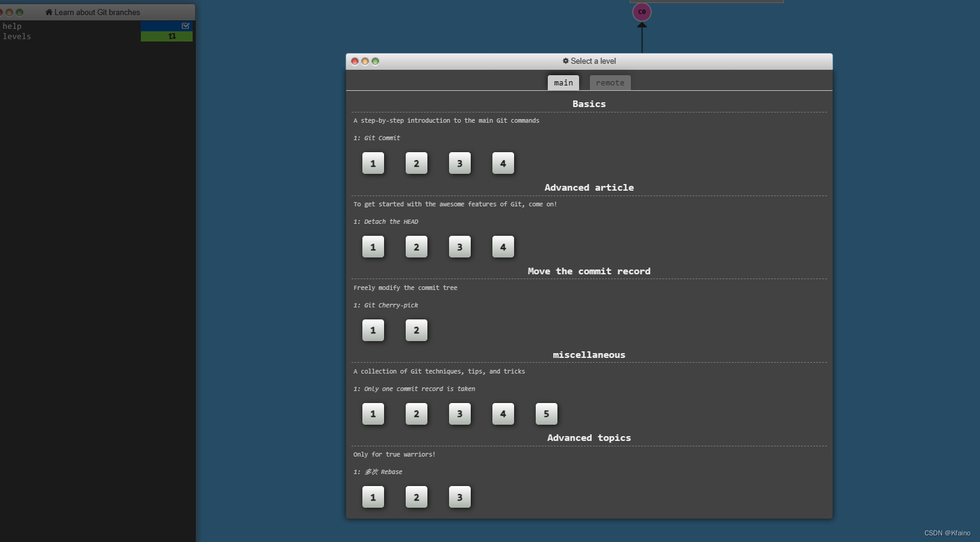This screenshot has height=542, width=980.
Task: Launch Advanced topics level 1
Action: coord(373,497)
